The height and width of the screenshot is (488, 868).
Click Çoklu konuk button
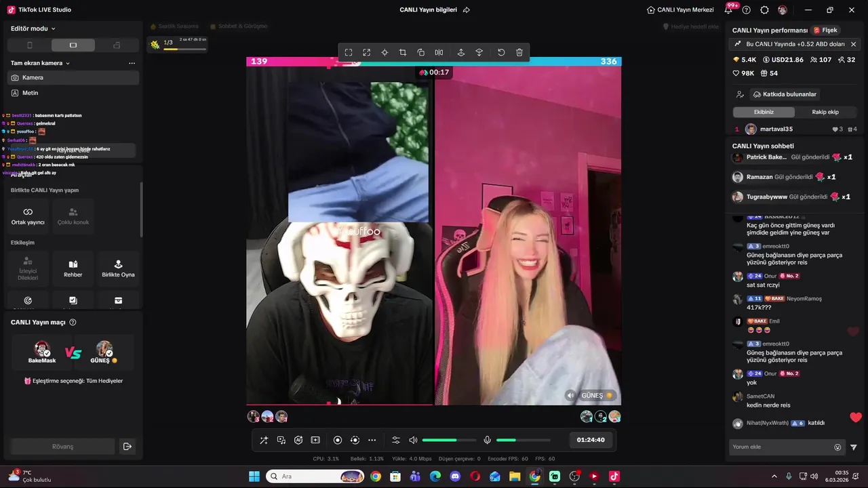(x=73, y=216)
